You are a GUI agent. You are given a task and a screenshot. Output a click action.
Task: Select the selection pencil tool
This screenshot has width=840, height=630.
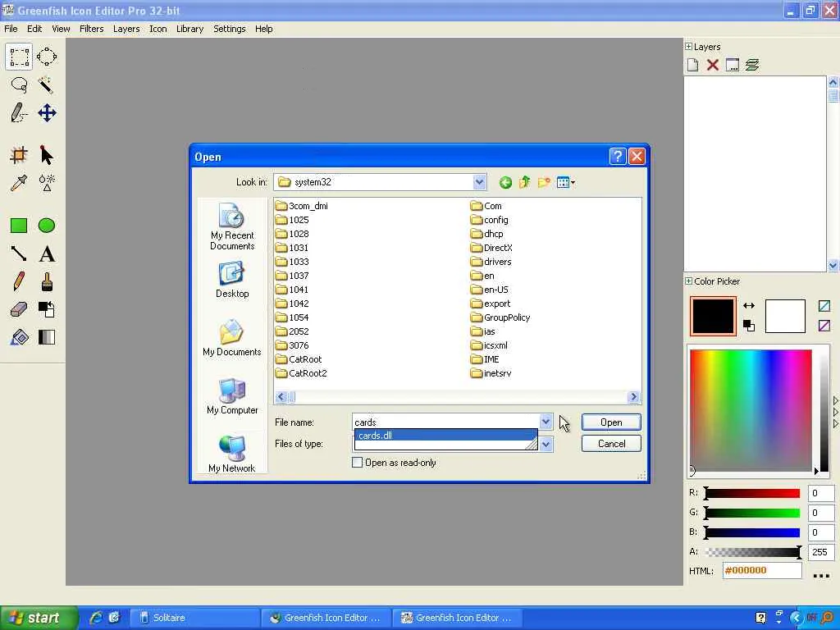(x=19, y=113)
